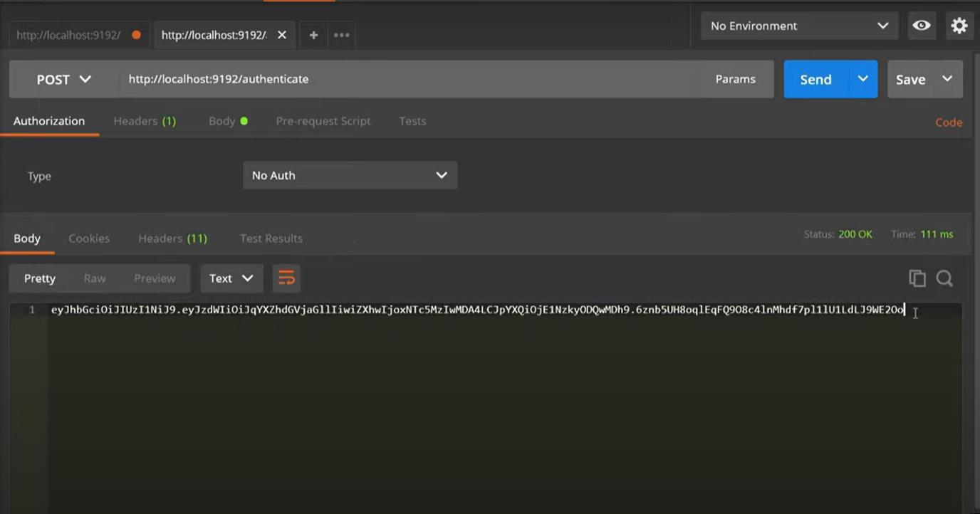Send the authenticate POST request

(x=815, y=79)
